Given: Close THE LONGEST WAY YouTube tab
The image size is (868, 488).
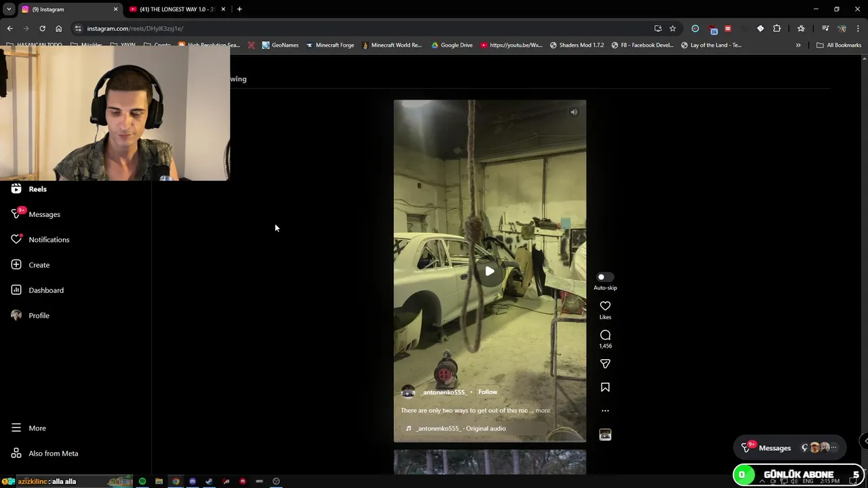Looking at the screenshot, I should coord(223,9).
